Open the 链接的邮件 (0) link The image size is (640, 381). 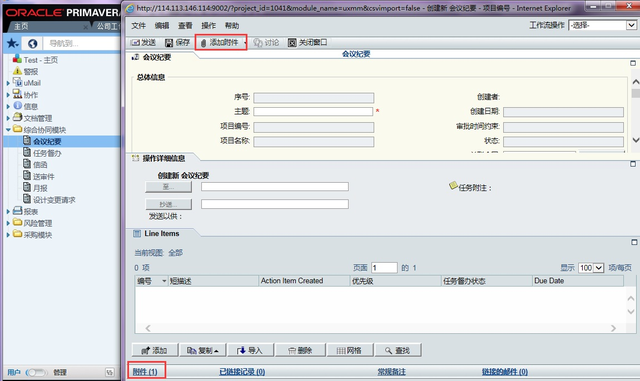[504, 372]
